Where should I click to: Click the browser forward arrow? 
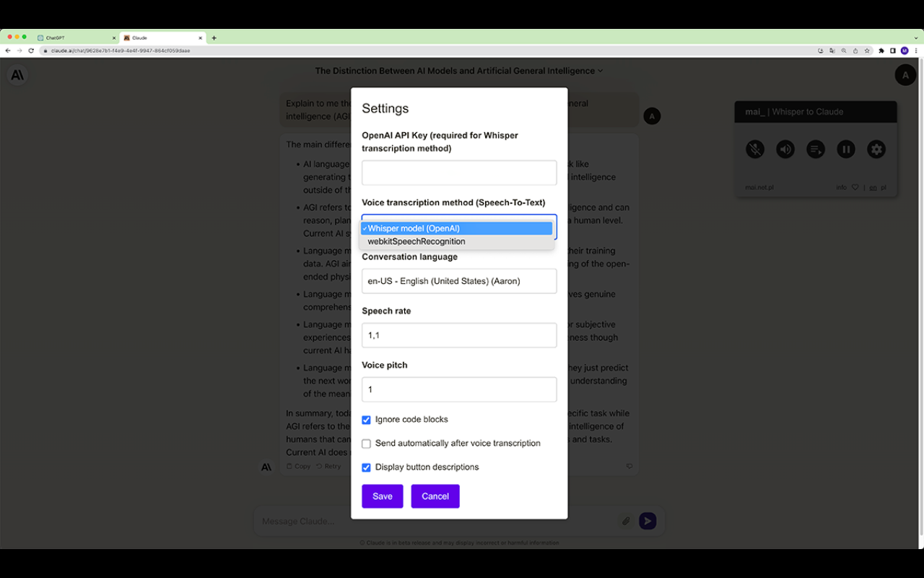(19, 51)
